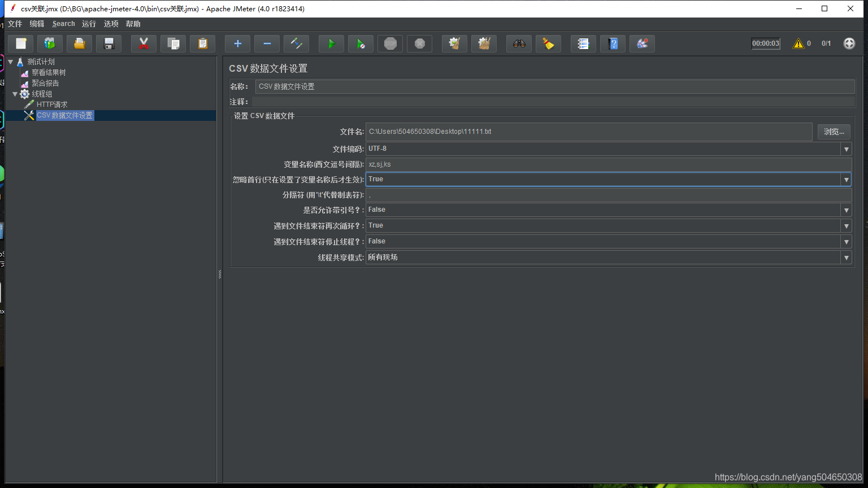Viewport: 868px width, 488px height.
Task: Click the New test plan icon
Action: (21, 43)
